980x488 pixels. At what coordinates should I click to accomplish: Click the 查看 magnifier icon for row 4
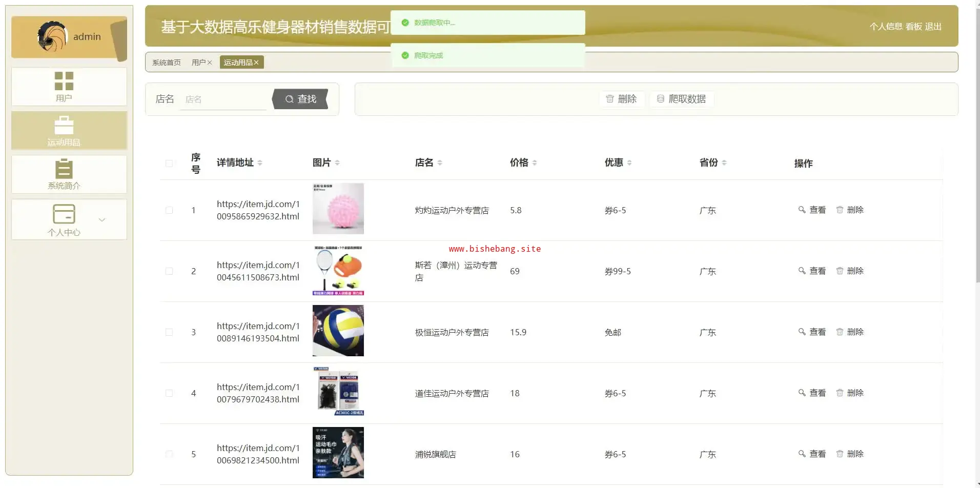pos(802,393)
